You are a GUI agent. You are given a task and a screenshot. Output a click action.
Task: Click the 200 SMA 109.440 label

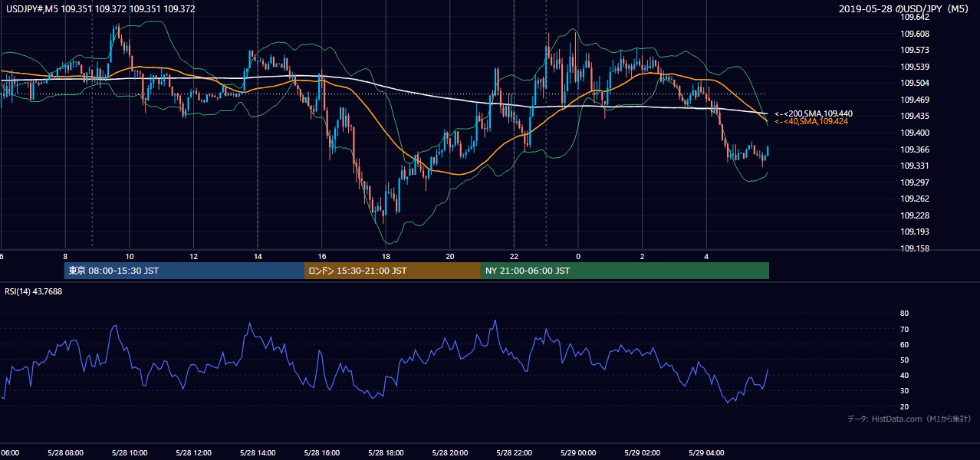point(814,113)
